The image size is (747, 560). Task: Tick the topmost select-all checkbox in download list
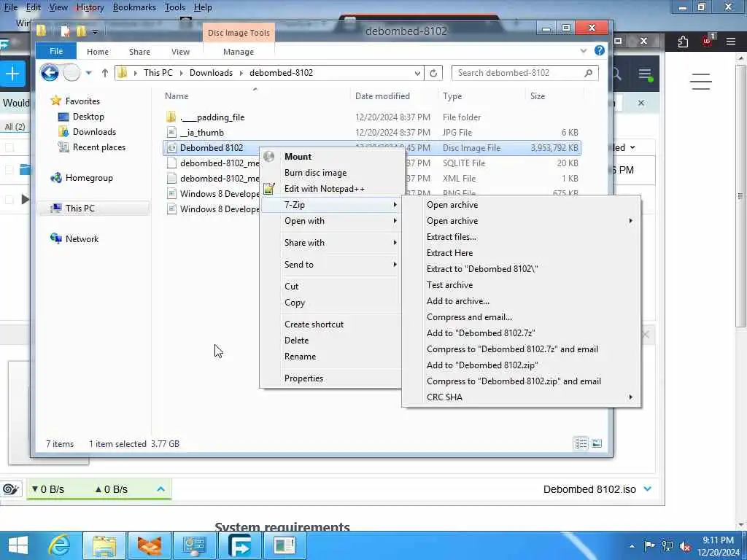coord(9,147)
